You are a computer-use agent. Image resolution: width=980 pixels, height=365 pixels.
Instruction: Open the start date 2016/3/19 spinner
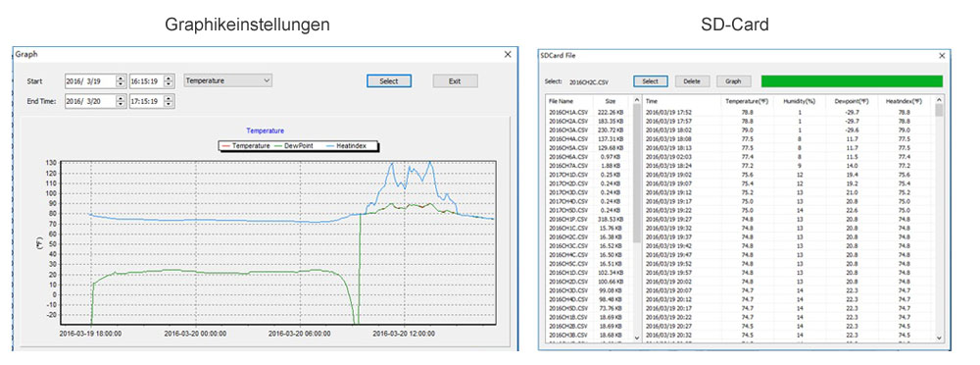[120, 80]
